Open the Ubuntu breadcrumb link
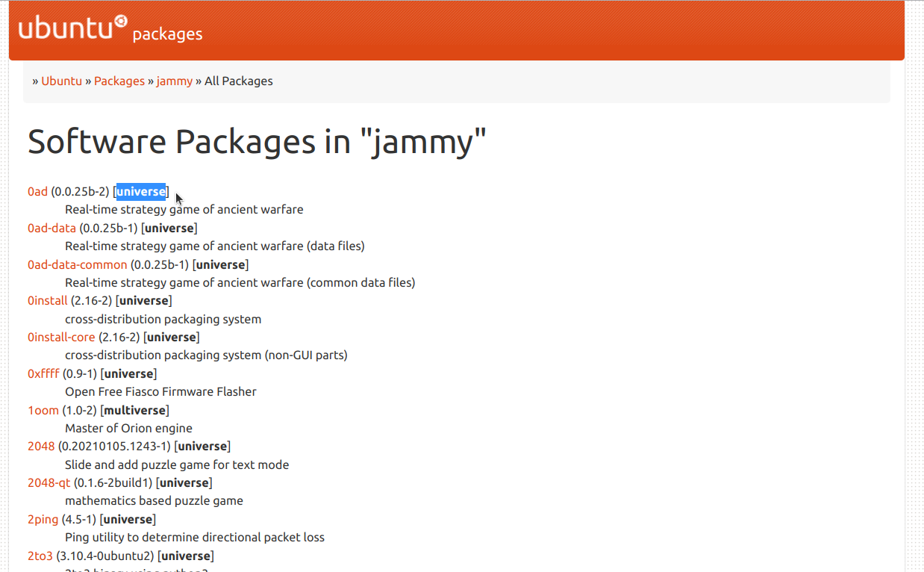This screenshot has width=924, height=572. [x=61, y=81]
